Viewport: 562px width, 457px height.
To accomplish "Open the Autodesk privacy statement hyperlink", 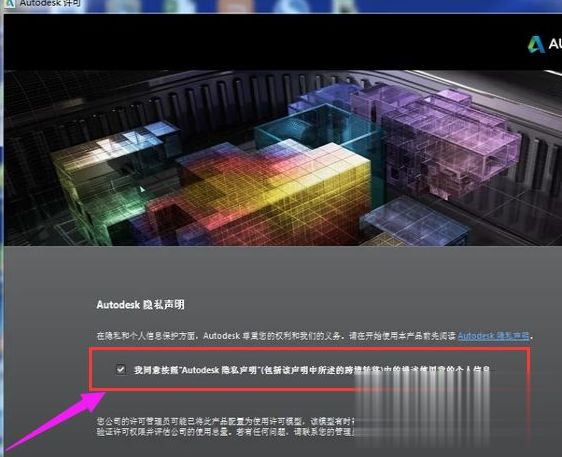I will [494, 336].
